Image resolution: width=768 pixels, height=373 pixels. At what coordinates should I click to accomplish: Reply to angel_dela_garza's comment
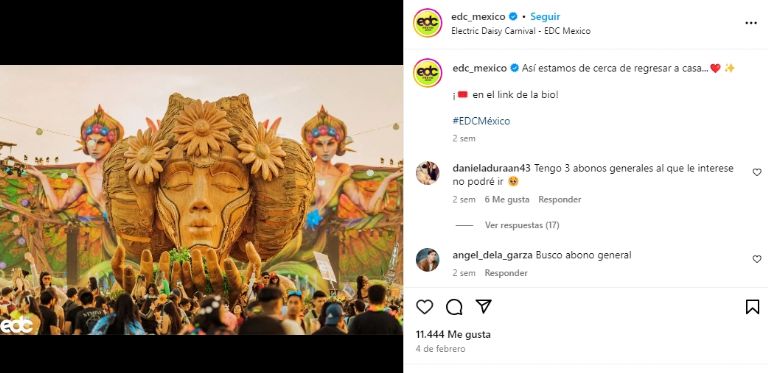pyautogui.click(x=506, y=273)
